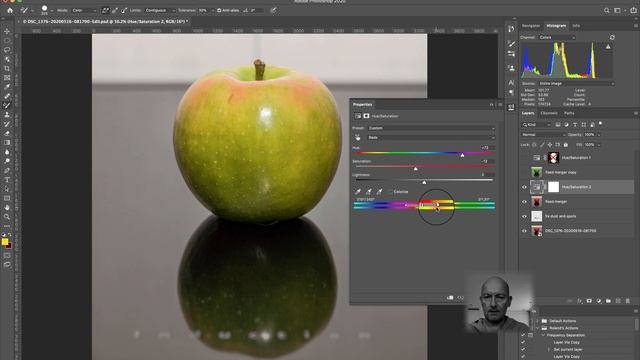Choose the Sampling: Continuous icon

[x=105, y=10]
